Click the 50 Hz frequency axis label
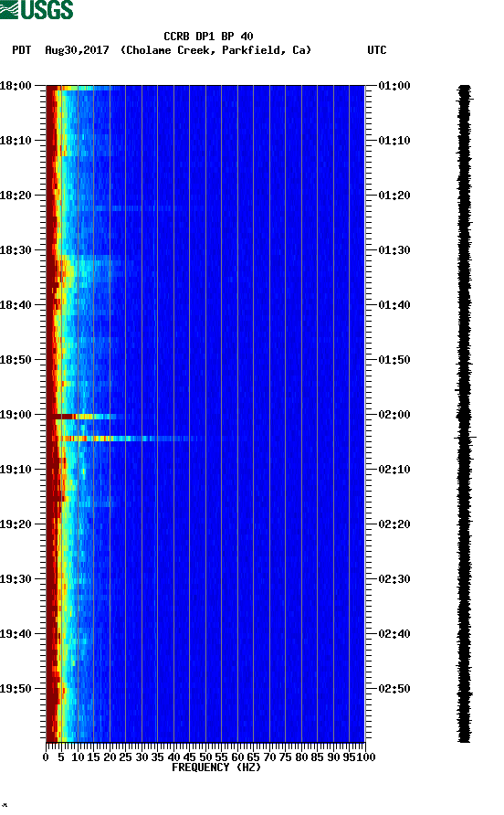The image size is (504, 815). [205, 757]
